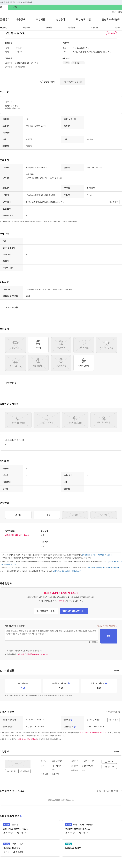The width and height of the screenshot is (122, 868).
Task: Expand 채용 담당자 정보 열람하기
Action: coord(74,611)
